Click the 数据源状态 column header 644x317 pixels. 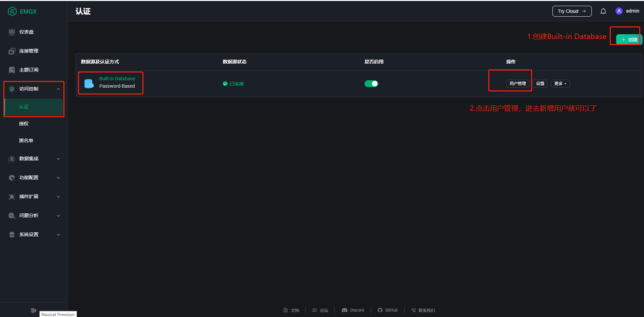click(x=235, y=62)
